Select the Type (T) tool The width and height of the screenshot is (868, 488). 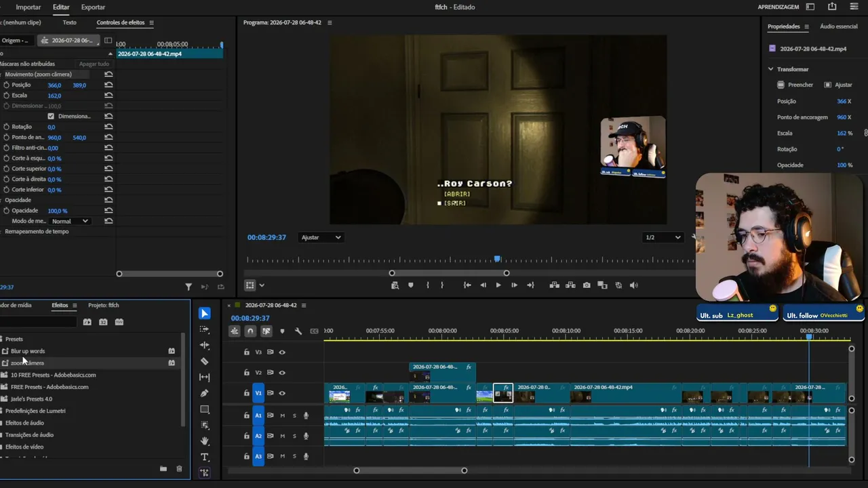[205, 457]
